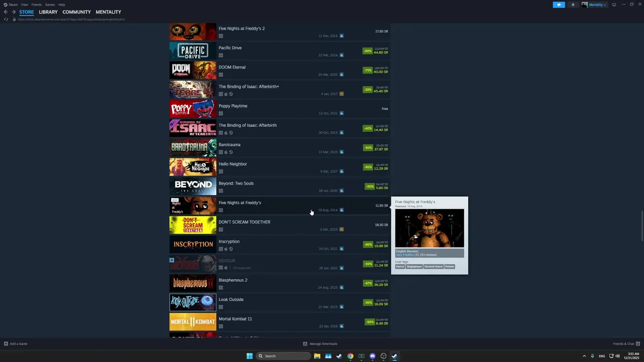Go forward with the forward arrow

(13, 12)
